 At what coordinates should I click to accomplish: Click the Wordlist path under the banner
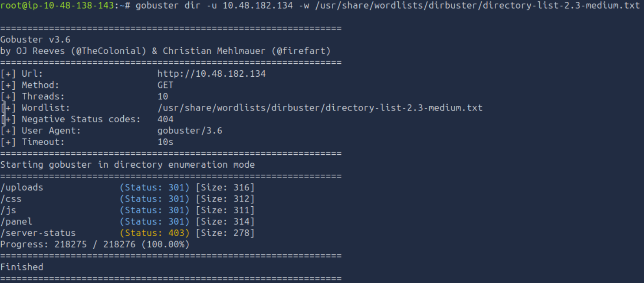coord(320,107)
